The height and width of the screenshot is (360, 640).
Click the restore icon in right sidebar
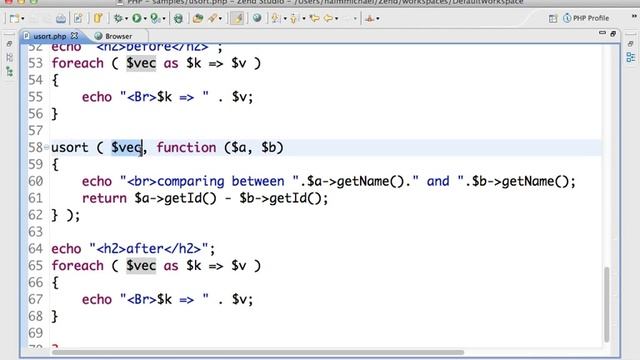[630, 44]
